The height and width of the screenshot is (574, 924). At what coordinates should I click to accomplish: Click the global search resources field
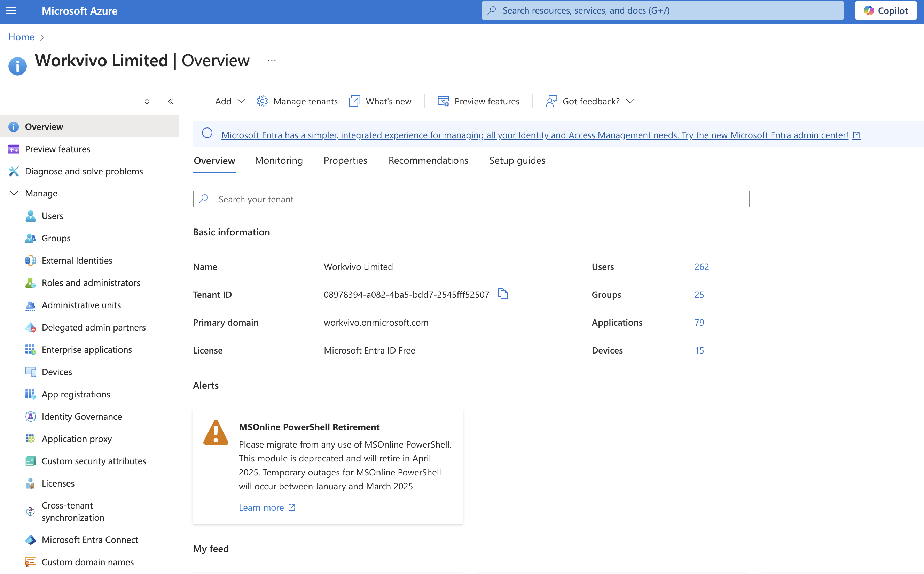coord(663,11)
